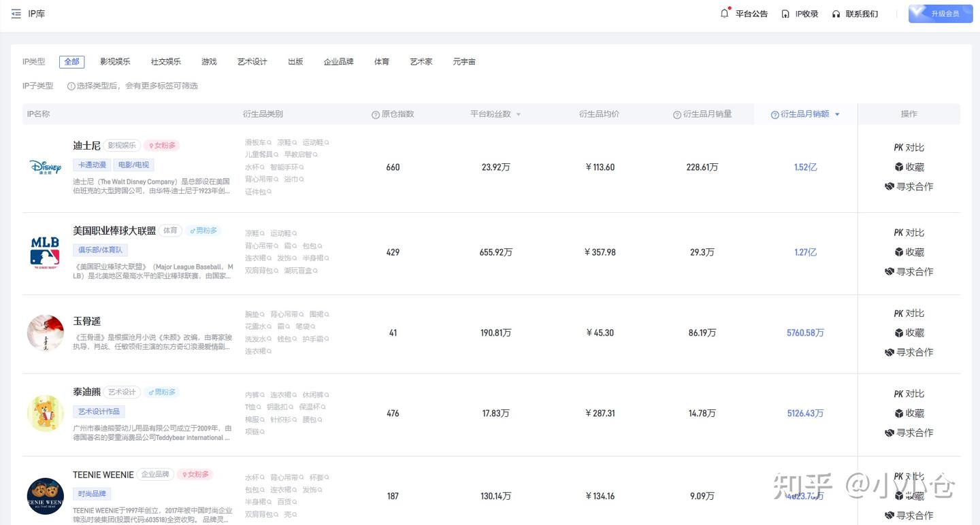Open the 泰迪熊 thumbnail image
980x525 pixels.
pyautogui.click(x=45, y=413)
